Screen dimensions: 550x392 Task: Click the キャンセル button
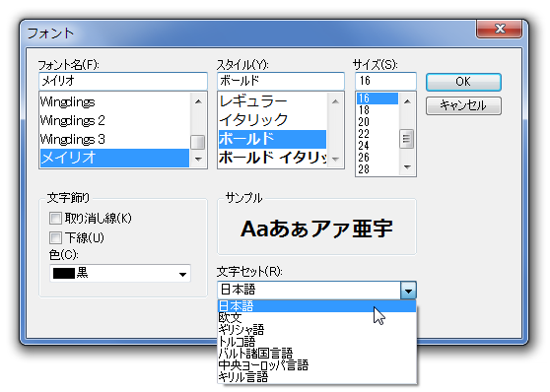click(x=463, y=105)
